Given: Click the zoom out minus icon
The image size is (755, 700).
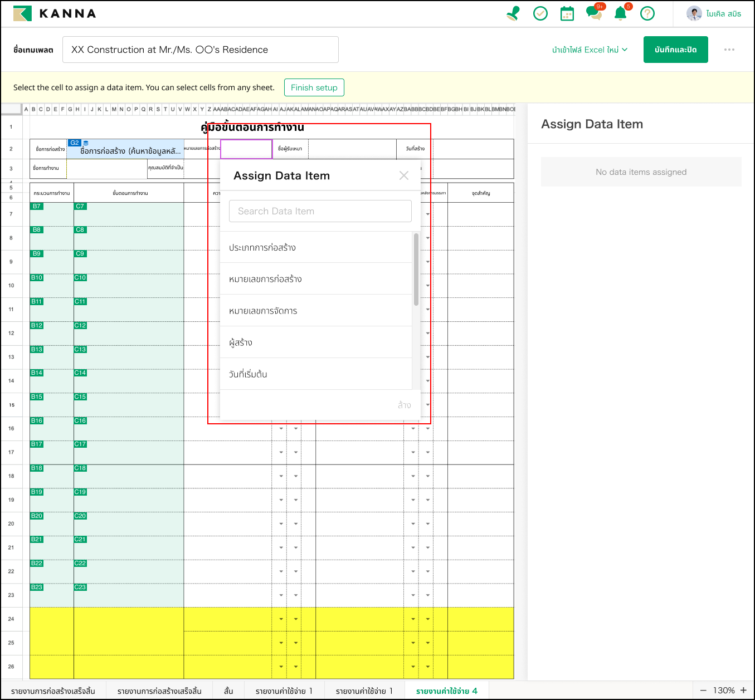Looking at the screenshot, I should click(x=703, y=691).
